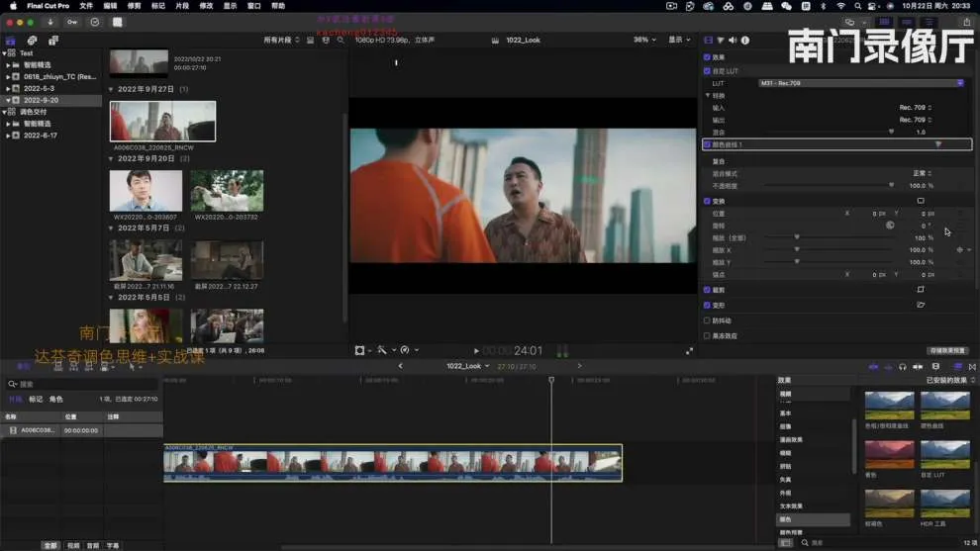Click the crop tool icon in inspector

(920, 290)
